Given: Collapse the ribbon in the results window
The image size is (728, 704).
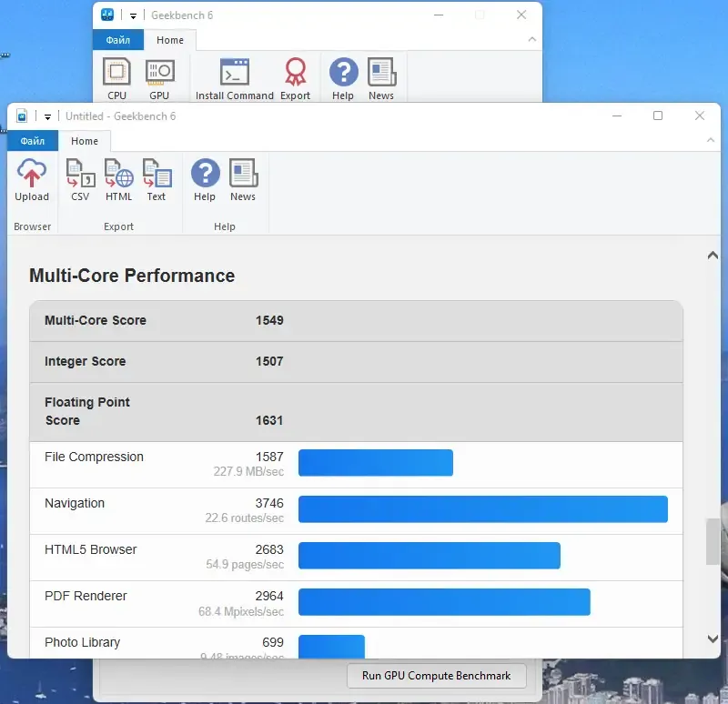Looking at the screenshot, I should coord(711,140).
